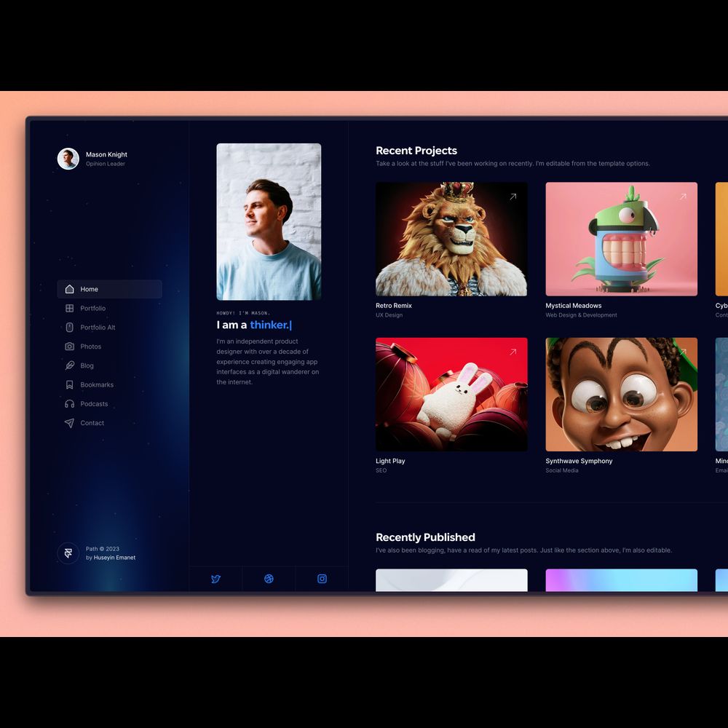The height and width of the screenshot is (728, 728).
Task: Click the headphones icon next to Podcasts
Action: point(69,404)
